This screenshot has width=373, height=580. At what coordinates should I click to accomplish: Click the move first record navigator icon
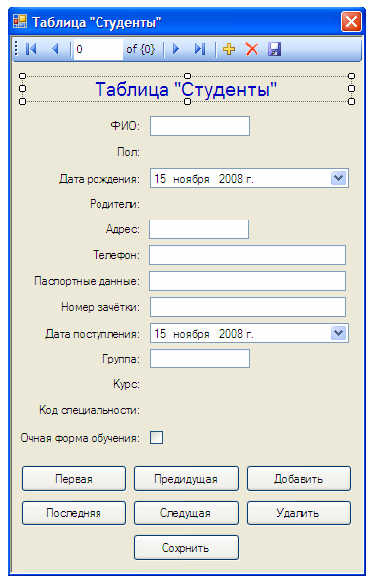click(x=31, y=49)
